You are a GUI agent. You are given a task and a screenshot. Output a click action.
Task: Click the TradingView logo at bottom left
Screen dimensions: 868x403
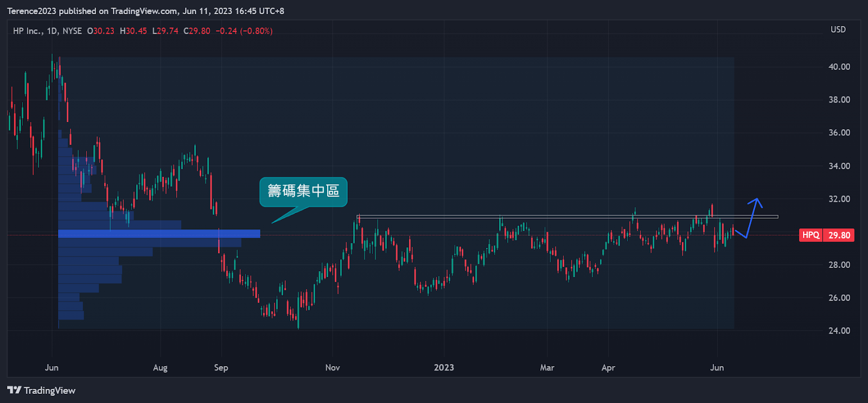pyautogui.click(x=41, y=391)
